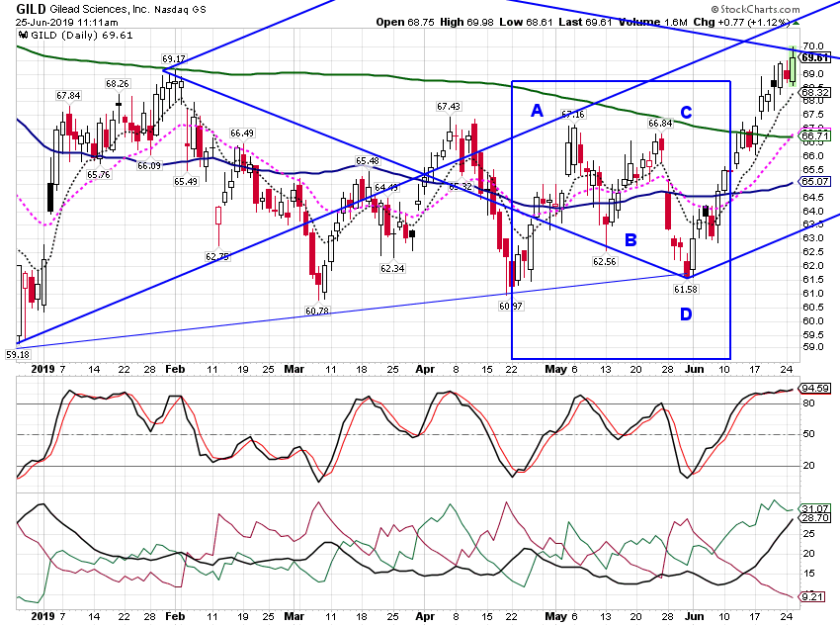Click the 69.17 price peak label

[x=174, y=59]
